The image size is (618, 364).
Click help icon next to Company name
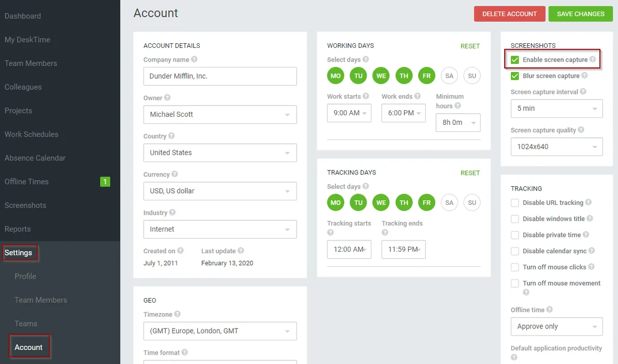(x=194, y=60)
